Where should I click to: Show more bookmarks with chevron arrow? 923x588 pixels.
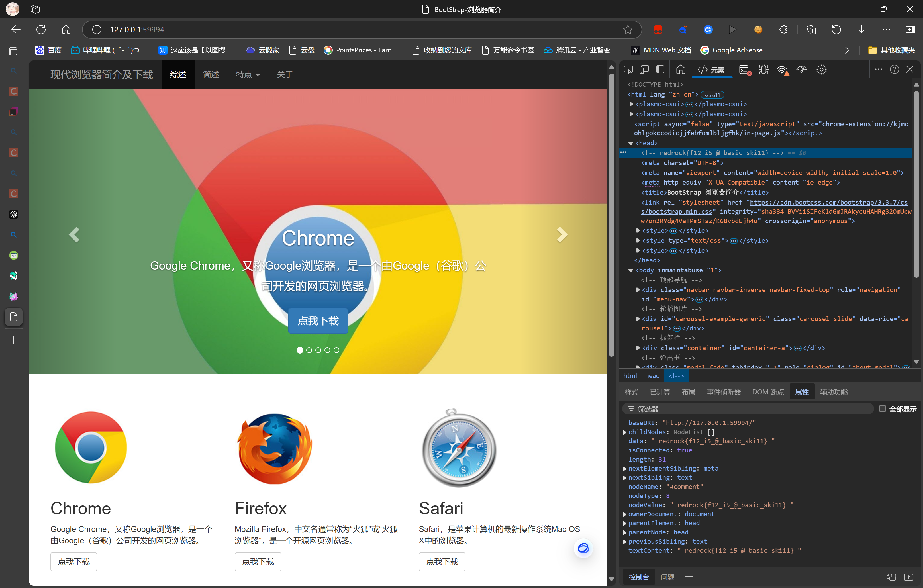point(847,50)
